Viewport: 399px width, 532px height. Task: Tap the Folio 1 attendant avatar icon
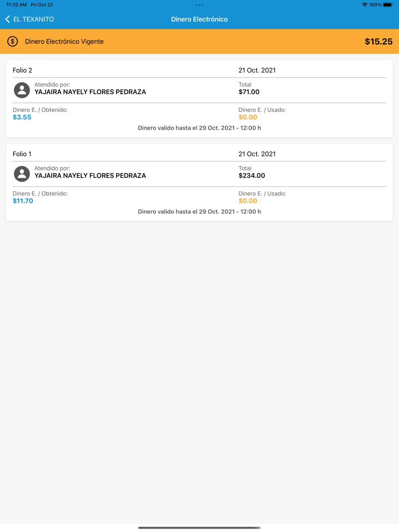[22, 174]
